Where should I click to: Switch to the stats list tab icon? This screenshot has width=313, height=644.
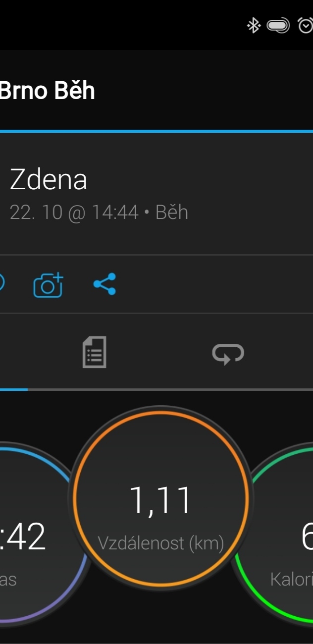pyautogui.click(x=94, y=352)
